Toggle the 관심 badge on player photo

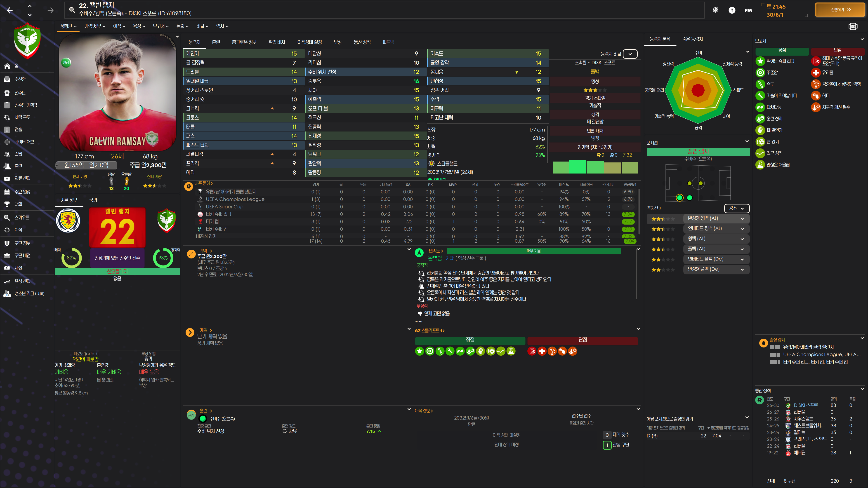pos(66,63)
